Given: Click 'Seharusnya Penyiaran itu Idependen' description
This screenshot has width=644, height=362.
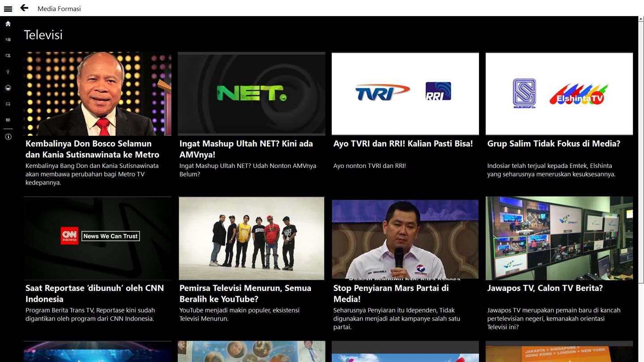Looking at the screenshot, I should [x=397, y=319].
